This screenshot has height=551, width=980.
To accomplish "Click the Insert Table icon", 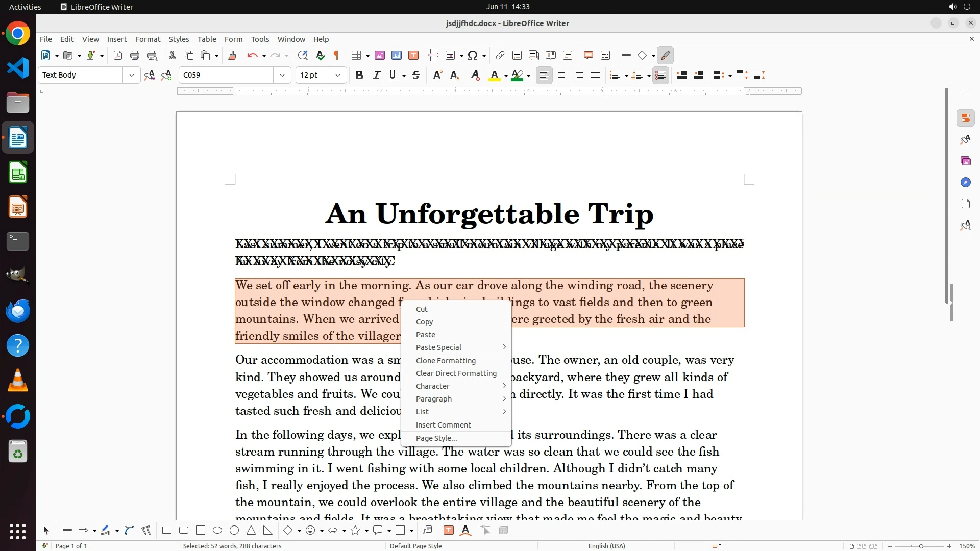I will pyautogui.click(x=357, y=56).
